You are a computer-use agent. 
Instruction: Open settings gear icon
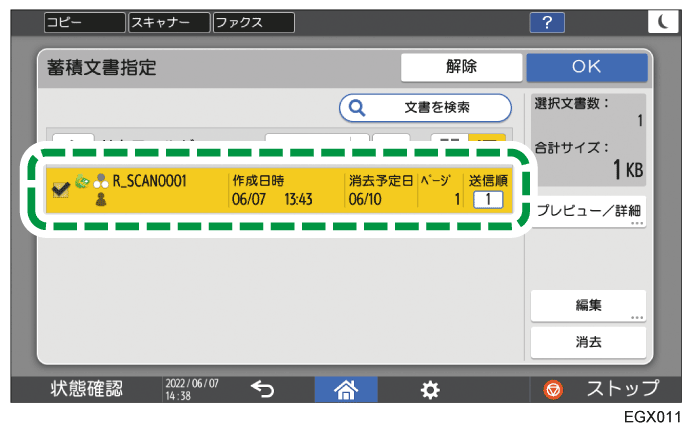coord(430,390)
